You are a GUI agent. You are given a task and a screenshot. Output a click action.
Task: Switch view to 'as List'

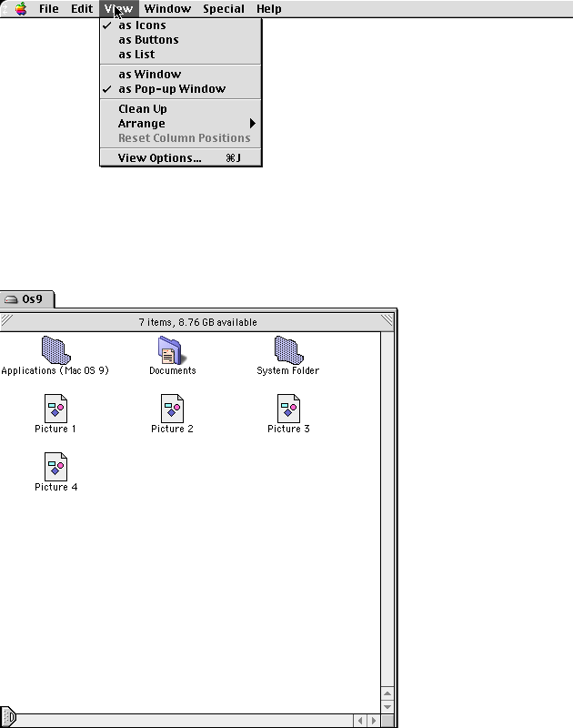(x=136, y=55)
